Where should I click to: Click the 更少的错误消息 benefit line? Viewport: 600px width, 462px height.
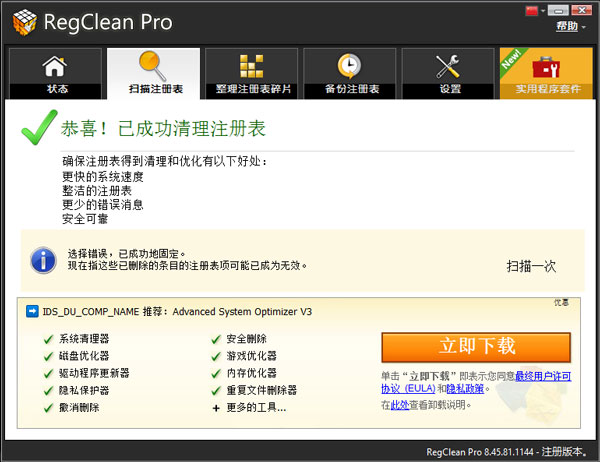click(x=103, y=205)
